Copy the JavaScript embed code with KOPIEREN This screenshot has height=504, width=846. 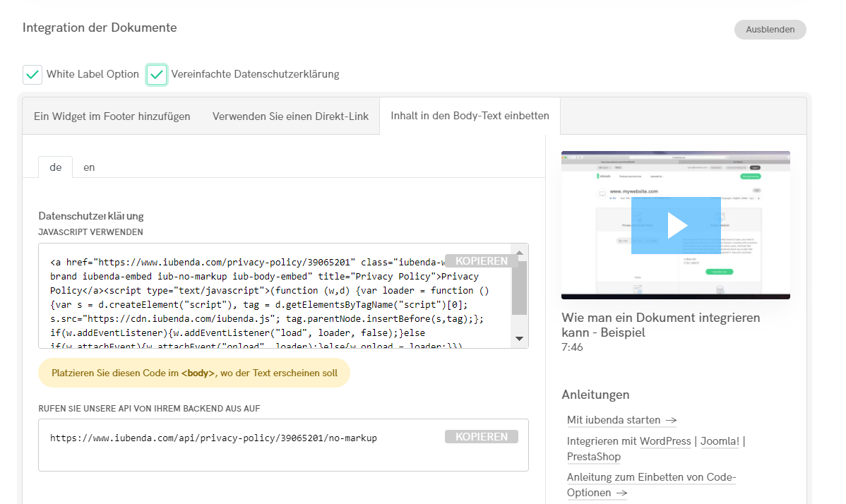pyautogui.click(x=482, y=260)
